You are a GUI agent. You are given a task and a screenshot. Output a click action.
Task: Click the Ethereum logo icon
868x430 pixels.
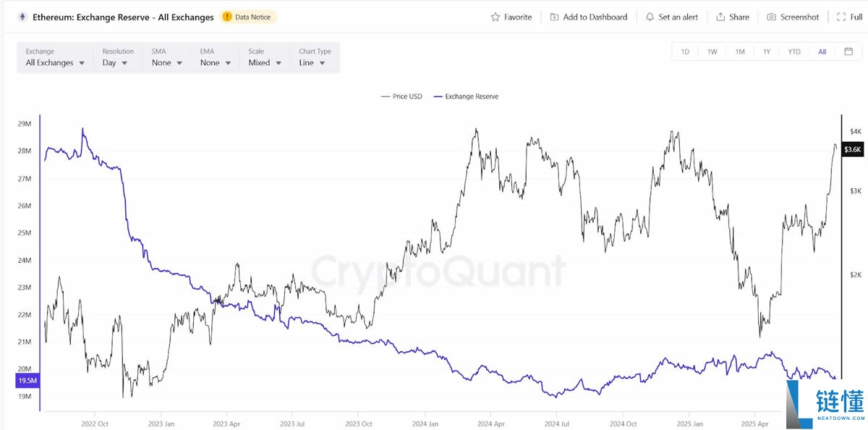pyautogui.click(x=22, y=17)
